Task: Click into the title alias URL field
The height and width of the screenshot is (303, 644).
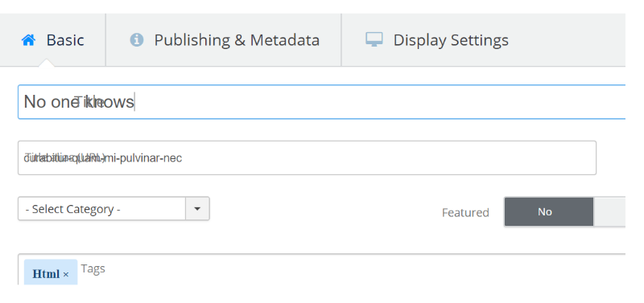Action: [x=308, y=158]
